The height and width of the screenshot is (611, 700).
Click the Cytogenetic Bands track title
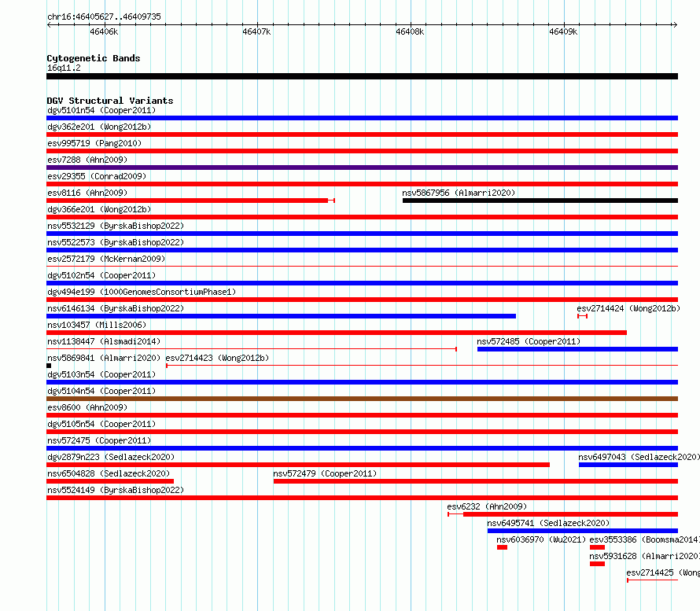point(94,58)
